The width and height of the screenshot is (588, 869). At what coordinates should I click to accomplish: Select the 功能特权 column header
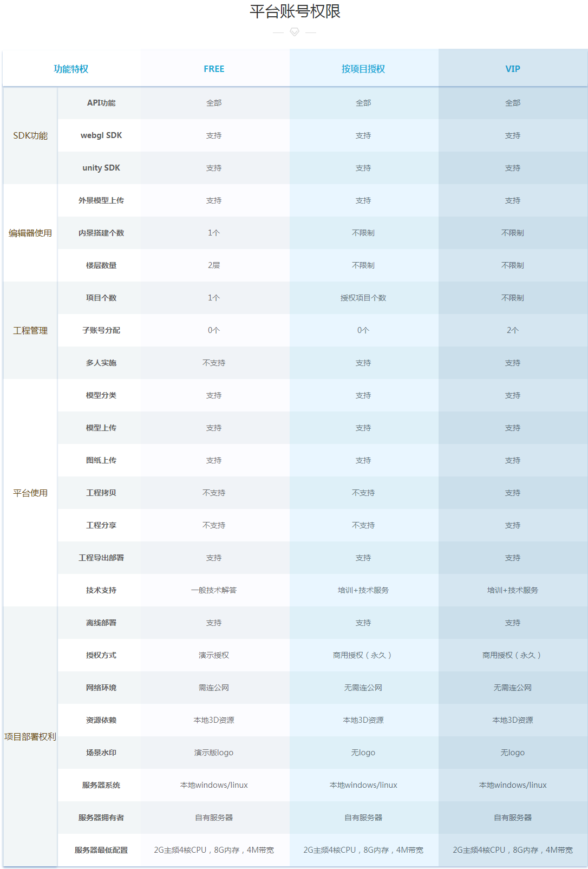[71, 69]
